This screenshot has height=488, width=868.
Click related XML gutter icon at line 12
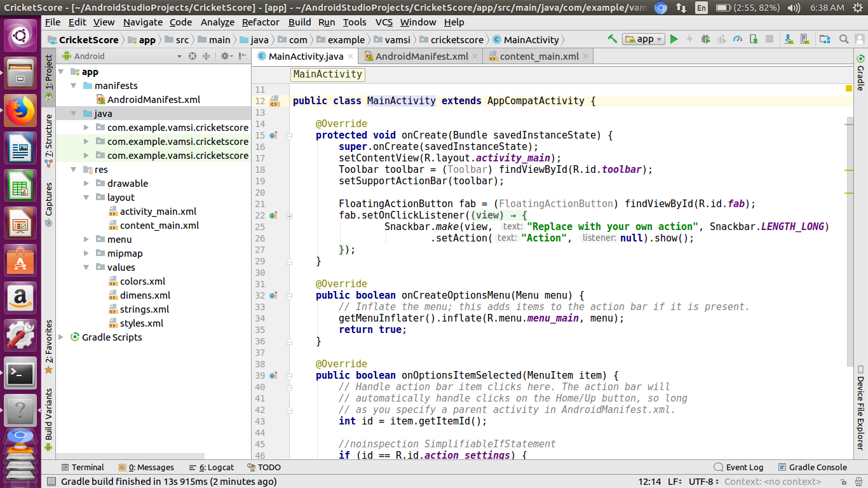tap(275, 101)
